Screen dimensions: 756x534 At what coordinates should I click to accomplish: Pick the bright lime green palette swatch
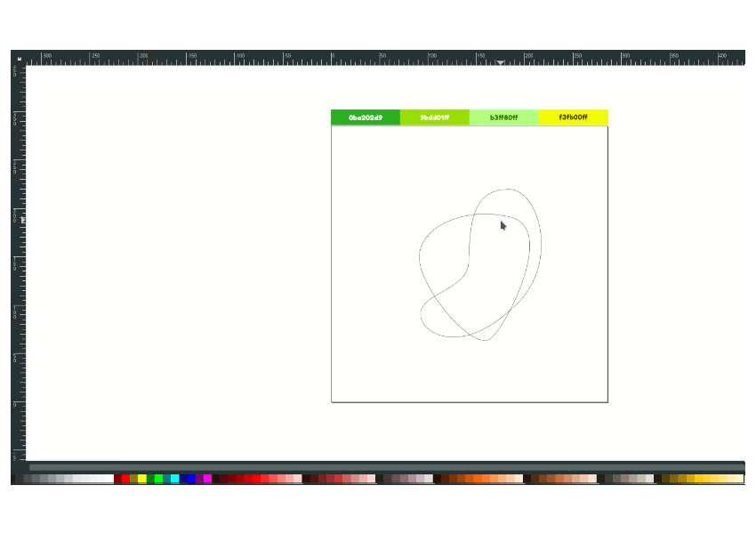[x=158, y=479]
